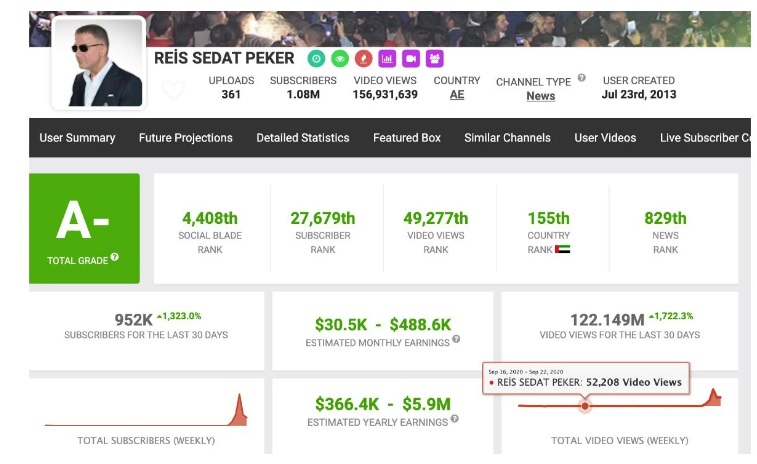This screenshot has height=464, width=757.
Task: Click help icon beside Estimated Yearly Earnings
Action: (x=456, y=419)
